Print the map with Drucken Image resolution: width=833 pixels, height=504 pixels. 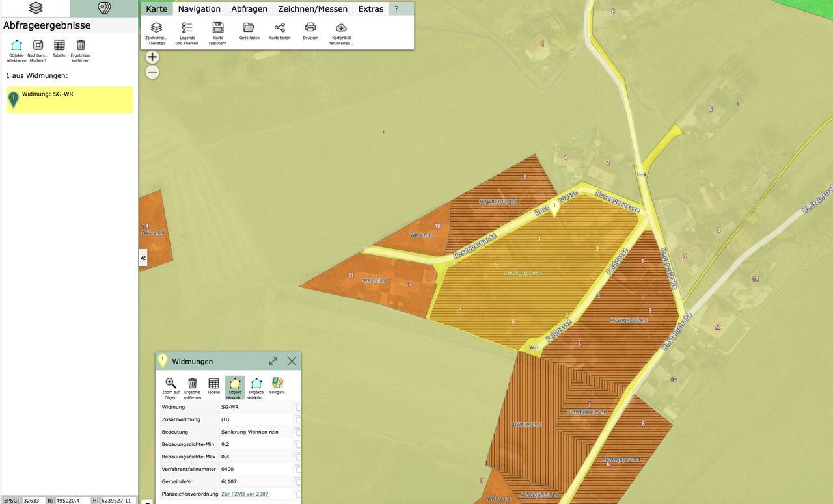pyautogui.click(x=310, y=28)
